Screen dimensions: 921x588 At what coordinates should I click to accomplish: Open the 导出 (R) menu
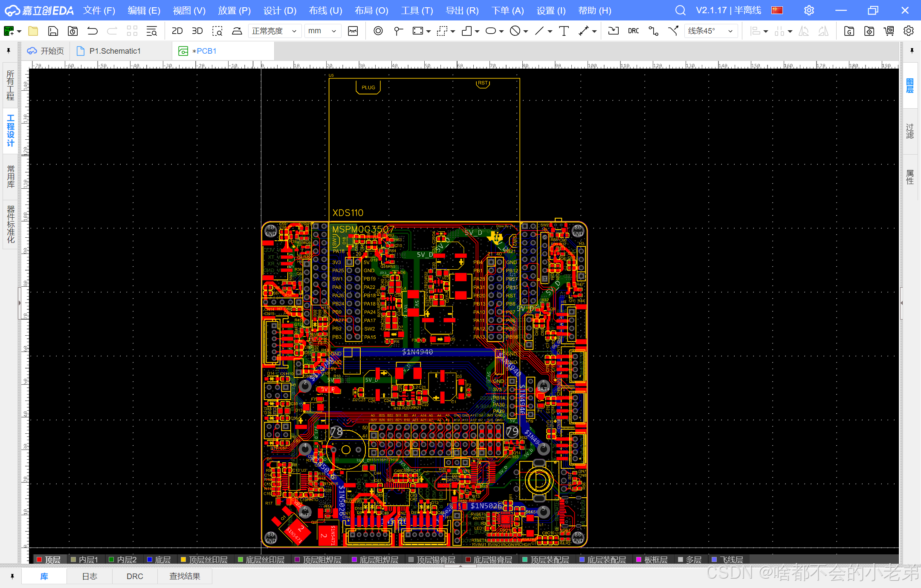(x=462, y=11)
